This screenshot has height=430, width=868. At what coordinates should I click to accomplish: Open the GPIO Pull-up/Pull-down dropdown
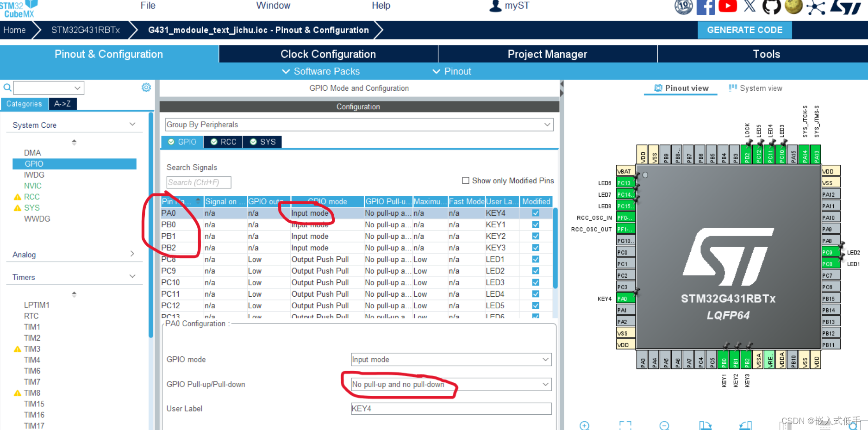tap(451, 384)
